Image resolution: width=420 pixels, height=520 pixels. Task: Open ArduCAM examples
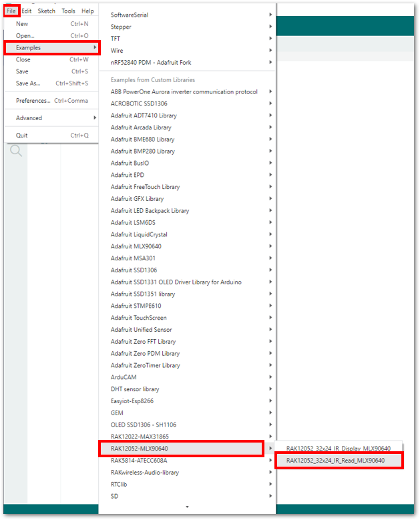(x=188, y=378)
